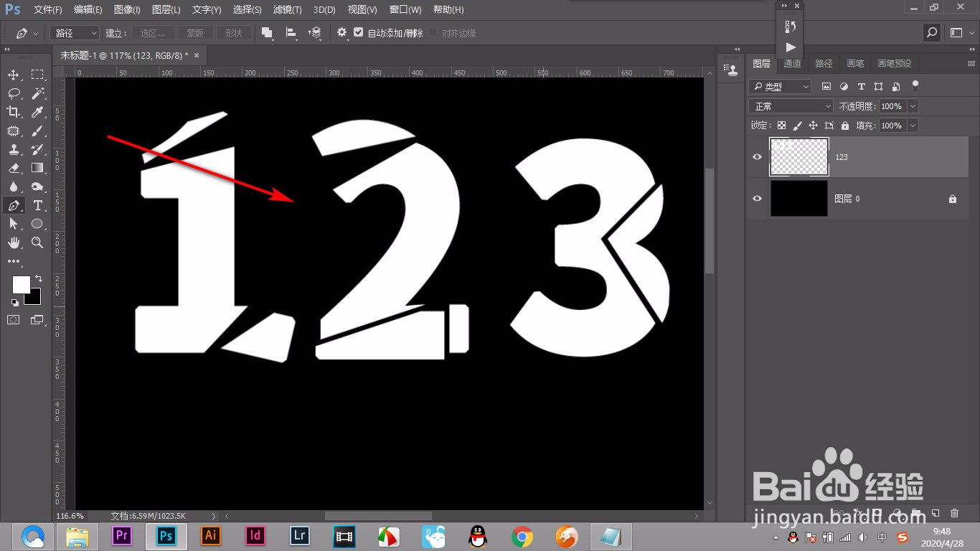The width and height of the screenshot is (980, 551).
Task: Click the 选区... button
Action: pos(153,33)
